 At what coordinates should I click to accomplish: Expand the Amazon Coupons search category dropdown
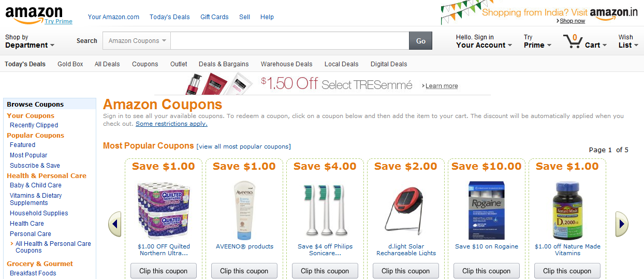pos(137,41)
